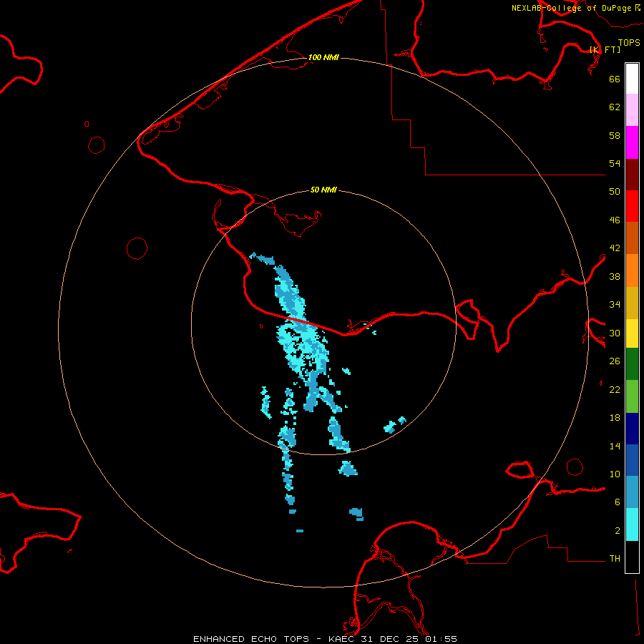Click the 14 legend value

(615, 446)
